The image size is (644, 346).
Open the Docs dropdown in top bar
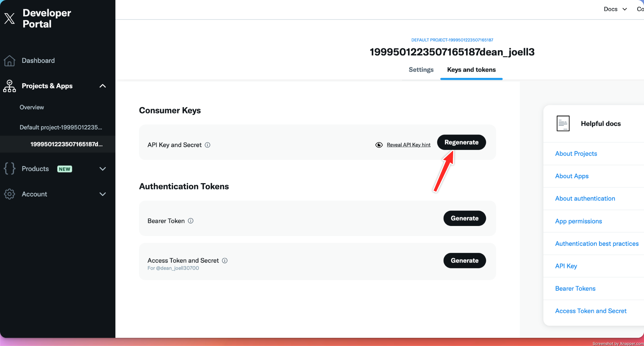click(x=615, y=9)
